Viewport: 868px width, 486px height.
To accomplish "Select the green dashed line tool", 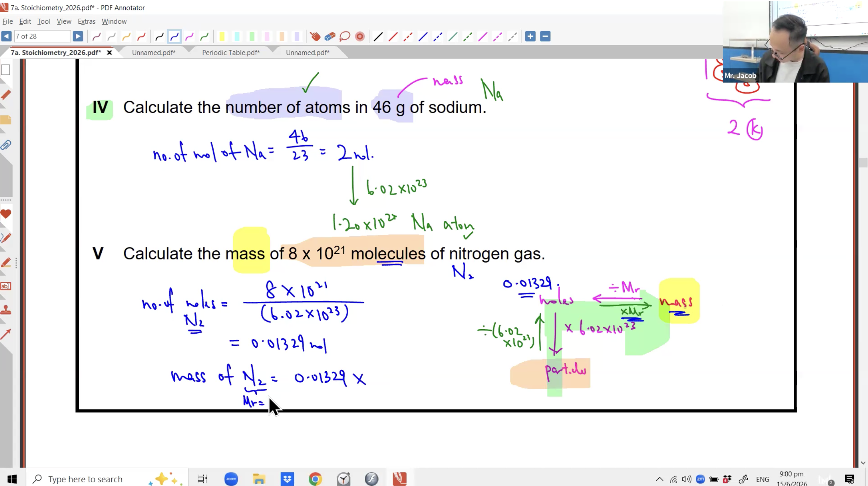I will coord(468,36).
